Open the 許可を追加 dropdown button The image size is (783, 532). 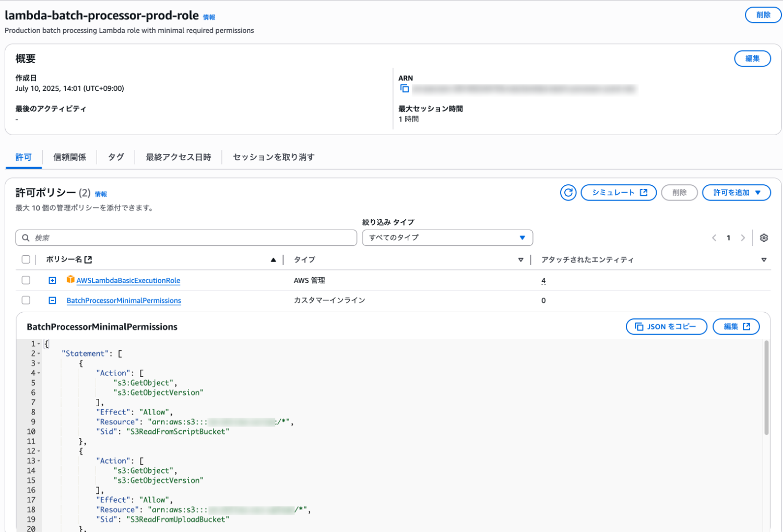coord(737,193)
